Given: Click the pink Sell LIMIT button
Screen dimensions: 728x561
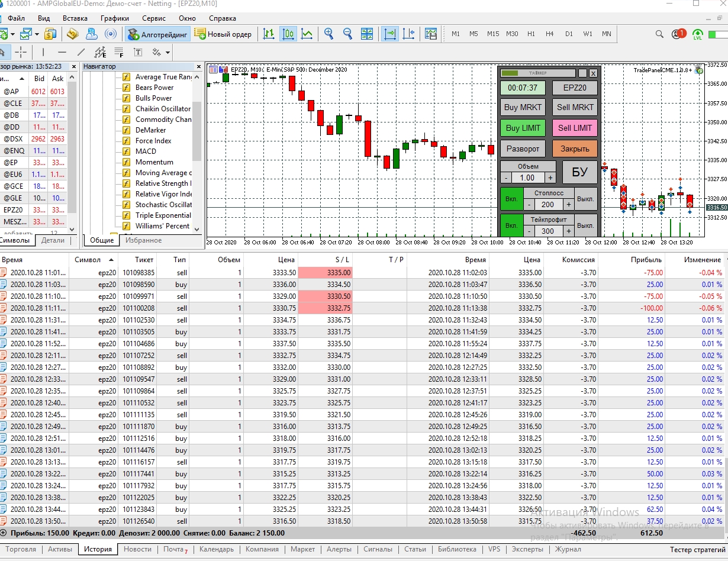Looking at the screenshot, I should click(575, 128).
